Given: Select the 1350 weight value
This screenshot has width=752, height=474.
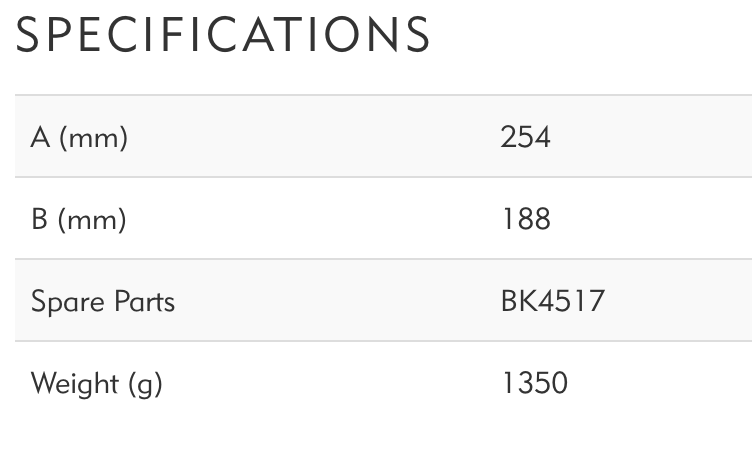Looking at the screenshot, I should point(534,383).
